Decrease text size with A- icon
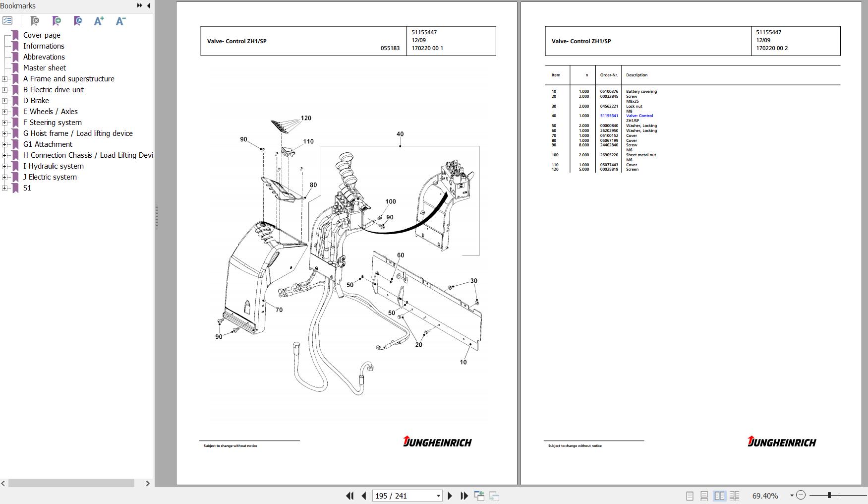The image size is (868, 504). pos(120,20)
